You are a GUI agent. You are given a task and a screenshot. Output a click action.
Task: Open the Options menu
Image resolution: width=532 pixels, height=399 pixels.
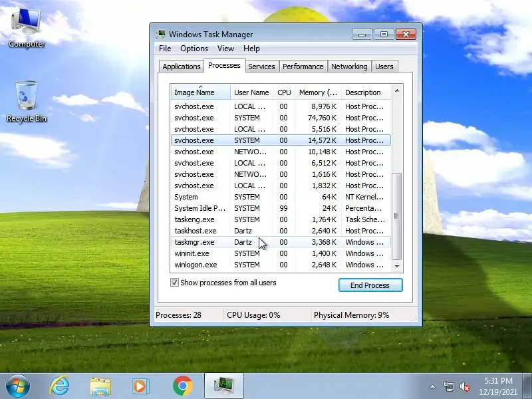(194, 49)
